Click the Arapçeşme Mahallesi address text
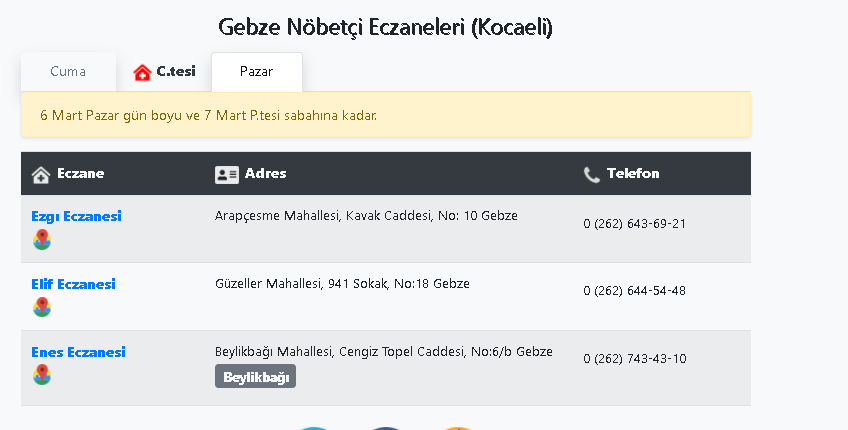 click(x=366, y=215)
